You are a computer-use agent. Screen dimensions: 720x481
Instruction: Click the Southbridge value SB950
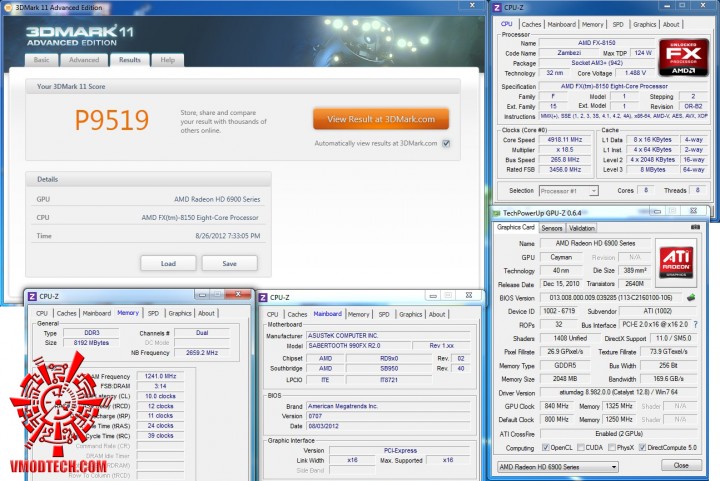pos(389,368)
